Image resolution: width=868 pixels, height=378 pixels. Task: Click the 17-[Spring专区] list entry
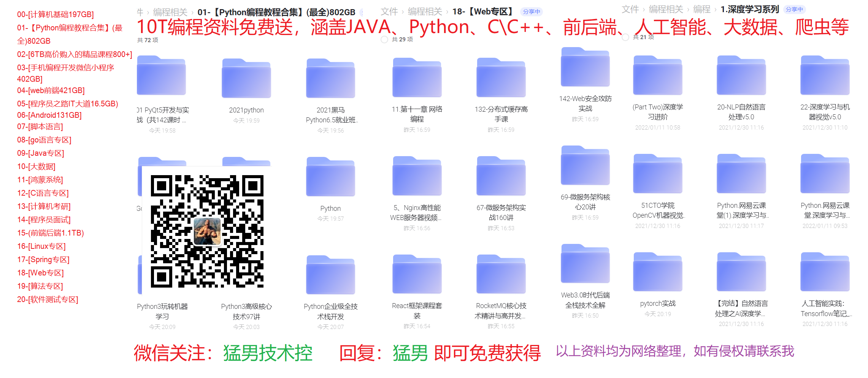43,259
